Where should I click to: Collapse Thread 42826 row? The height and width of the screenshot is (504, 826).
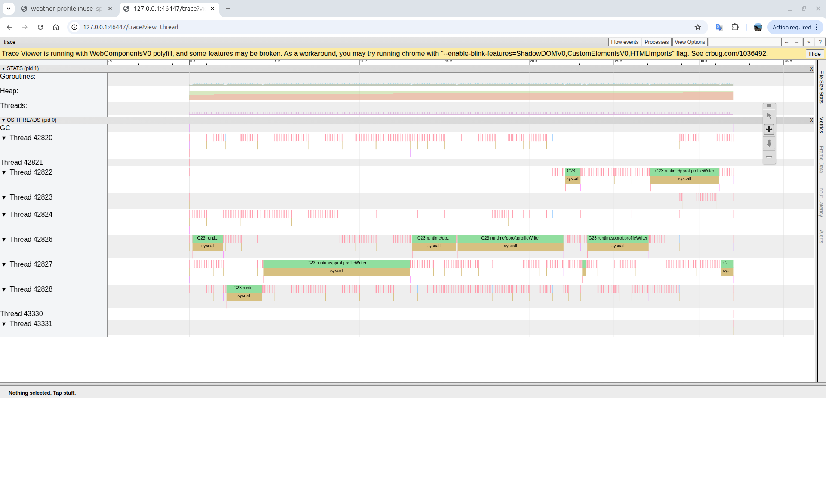pos(5,240)
